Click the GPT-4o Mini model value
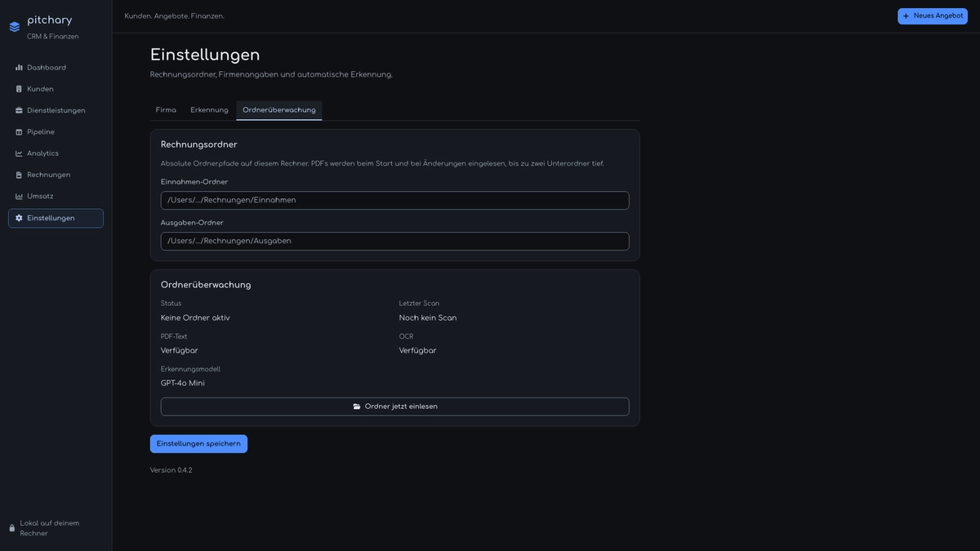Viewport: 980px width, 551px height. pyautogui.click(x=183, y=384)
